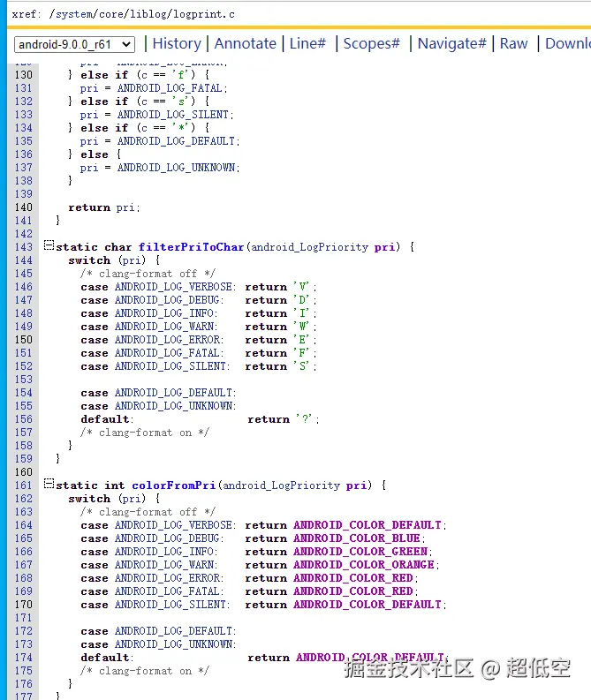Collapse the filterPriToChar function fold
This screenshot has width=591, height=700.
[x=49, y=245]
